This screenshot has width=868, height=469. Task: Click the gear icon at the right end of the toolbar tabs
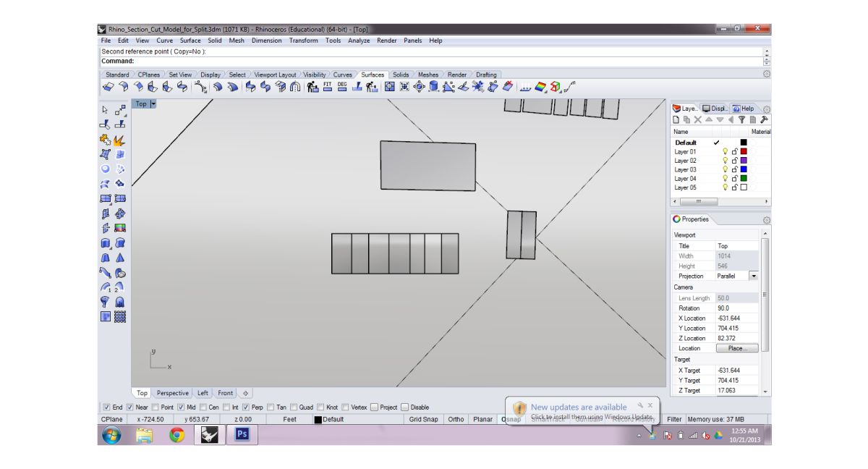pos(767,74)
